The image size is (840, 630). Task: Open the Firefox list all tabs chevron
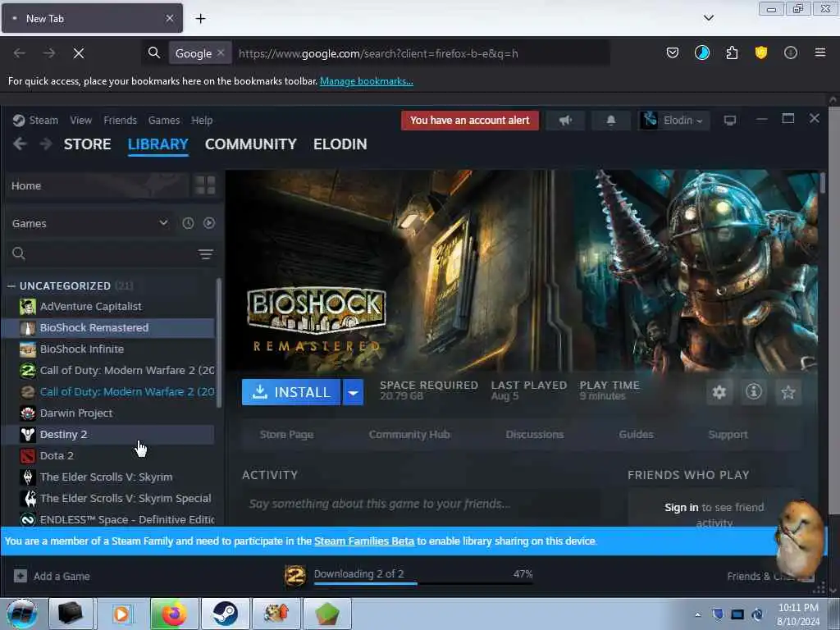coord(708,18)
